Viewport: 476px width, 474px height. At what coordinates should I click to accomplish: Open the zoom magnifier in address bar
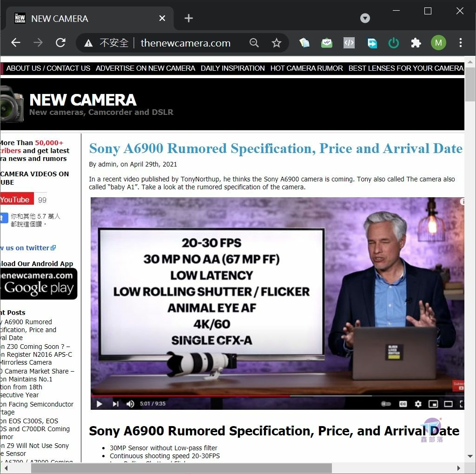[254, 43]
